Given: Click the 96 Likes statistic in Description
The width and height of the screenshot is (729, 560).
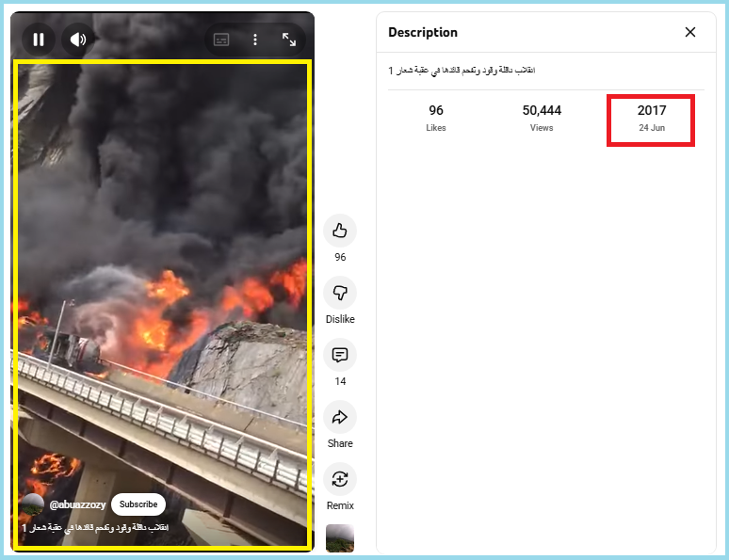Looking at the screenshot, I should point(436,118).
